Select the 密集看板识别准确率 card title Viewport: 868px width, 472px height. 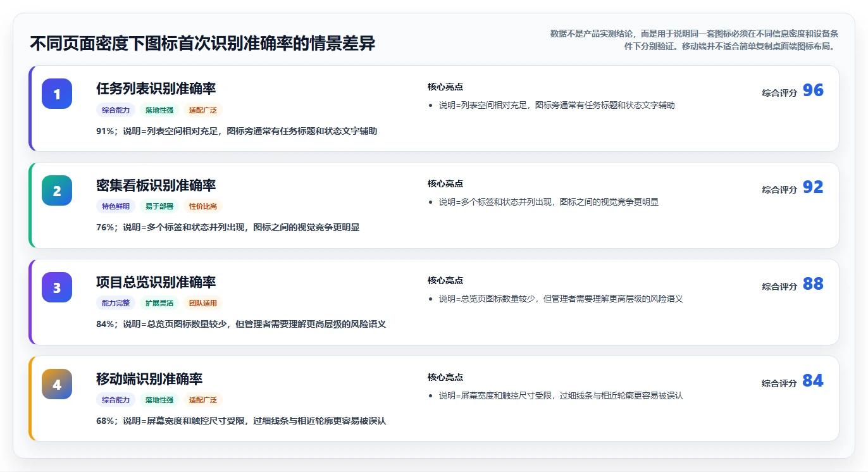coord(156,185)
